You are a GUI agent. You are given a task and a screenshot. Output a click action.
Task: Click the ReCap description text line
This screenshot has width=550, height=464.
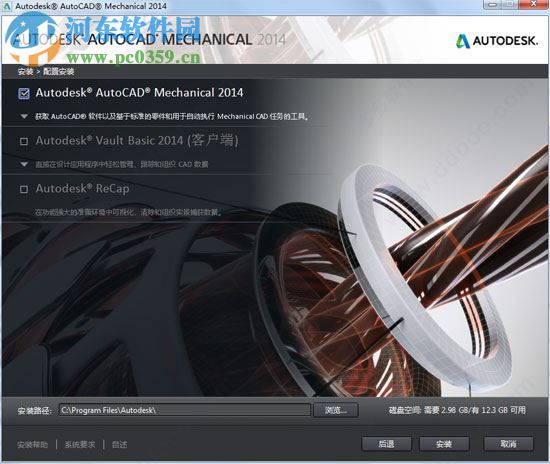[128, 212]
